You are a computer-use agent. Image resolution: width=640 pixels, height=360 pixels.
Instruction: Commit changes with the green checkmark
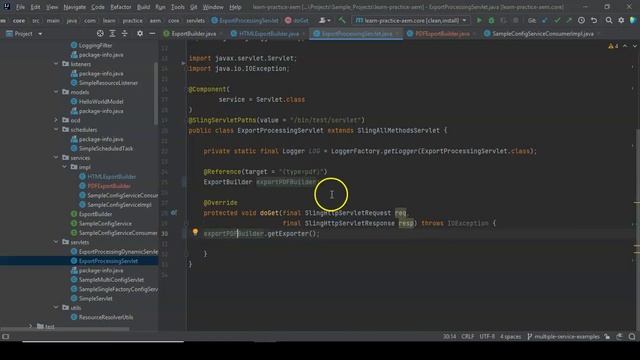pyautogui.click(x=557, y=20)
